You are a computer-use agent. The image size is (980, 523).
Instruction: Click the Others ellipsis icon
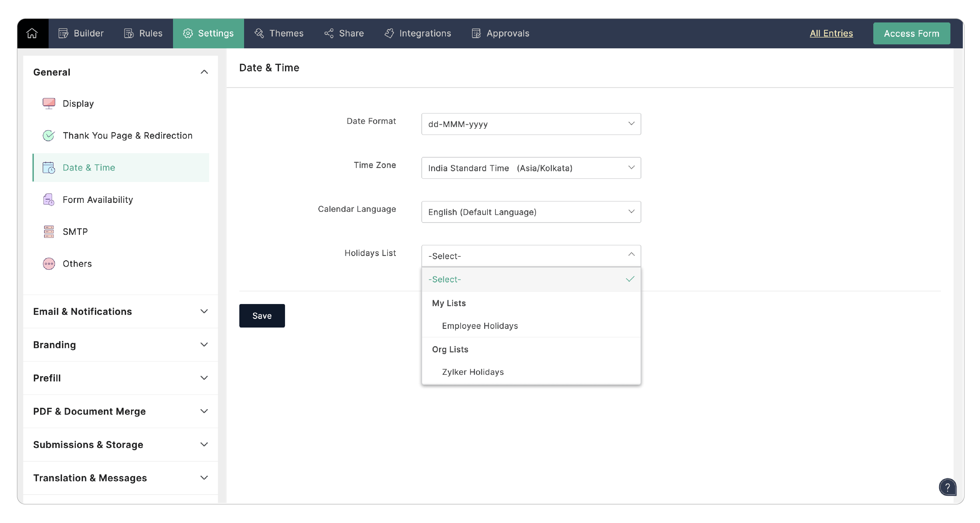(49, 264)
